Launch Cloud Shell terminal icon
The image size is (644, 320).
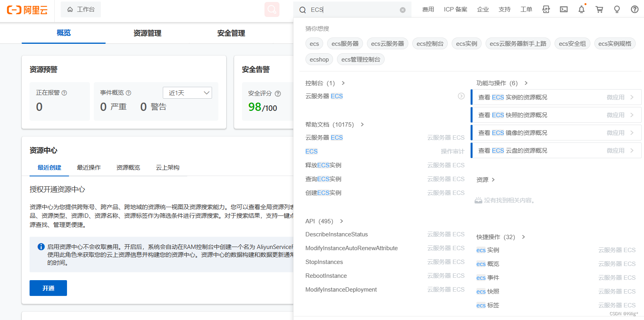pos(564,9)
